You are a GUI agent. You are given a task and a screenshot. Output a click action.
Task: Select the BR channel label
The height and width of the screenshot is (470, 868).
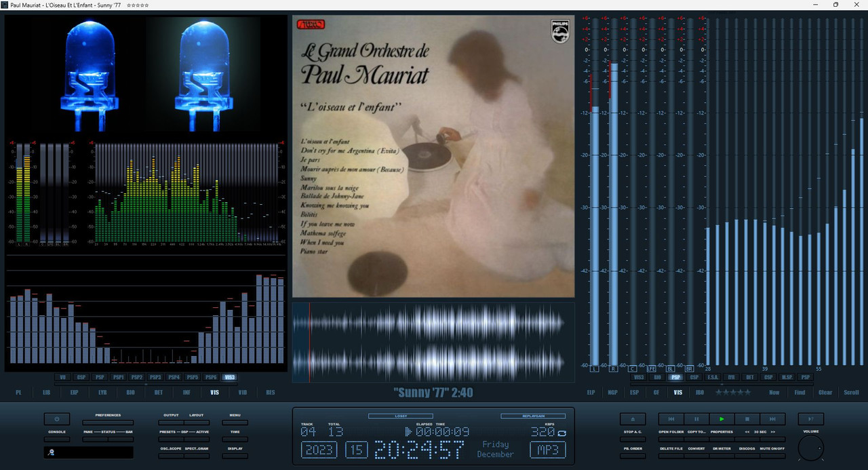tap(689, 368)
